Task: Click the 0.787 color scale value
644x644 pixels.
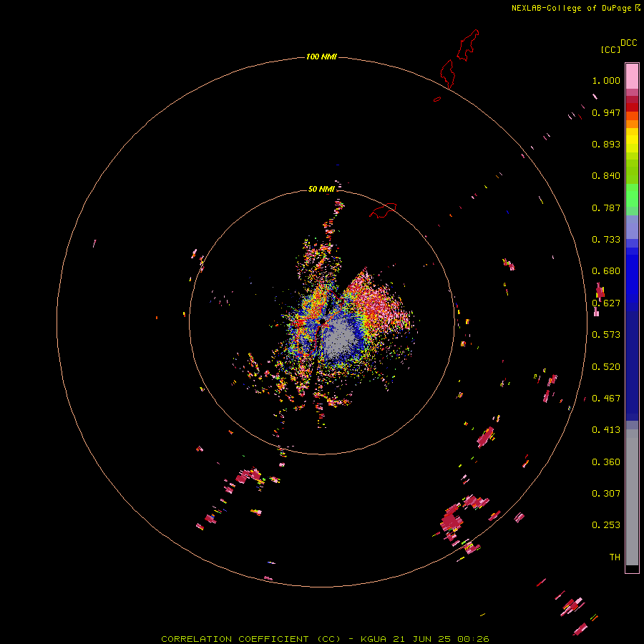Action: point(606,208)
